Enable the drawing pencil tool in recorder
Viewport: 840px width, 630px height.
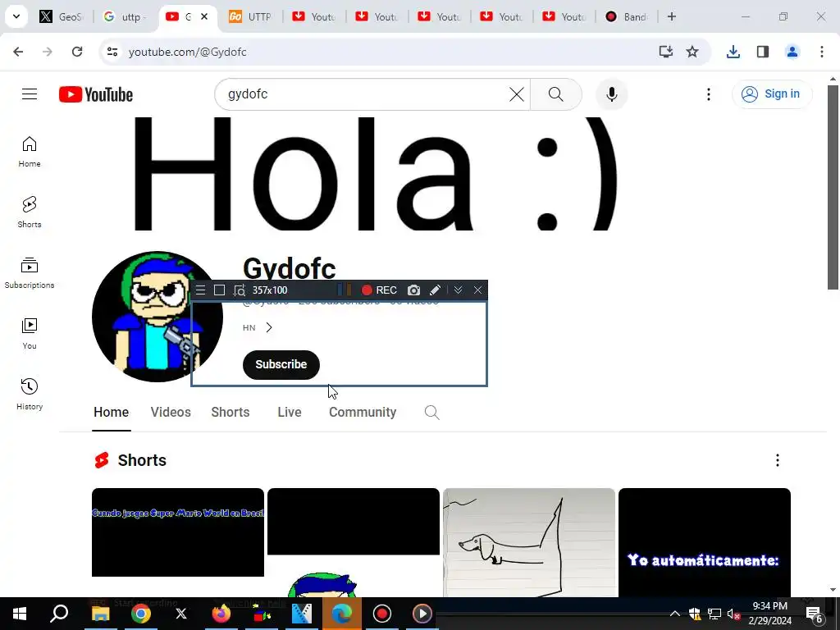(435, 290)
